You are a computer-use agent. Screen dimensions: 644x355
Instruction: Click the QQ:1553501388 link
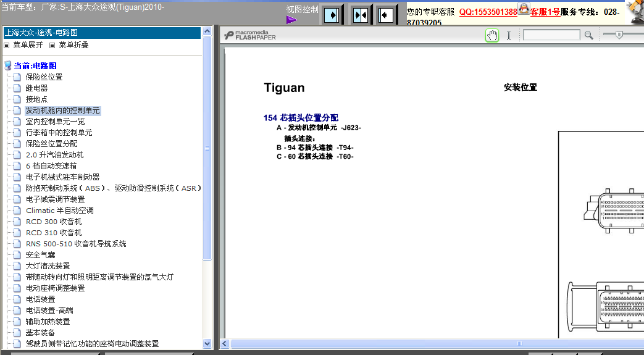point(488,12)
